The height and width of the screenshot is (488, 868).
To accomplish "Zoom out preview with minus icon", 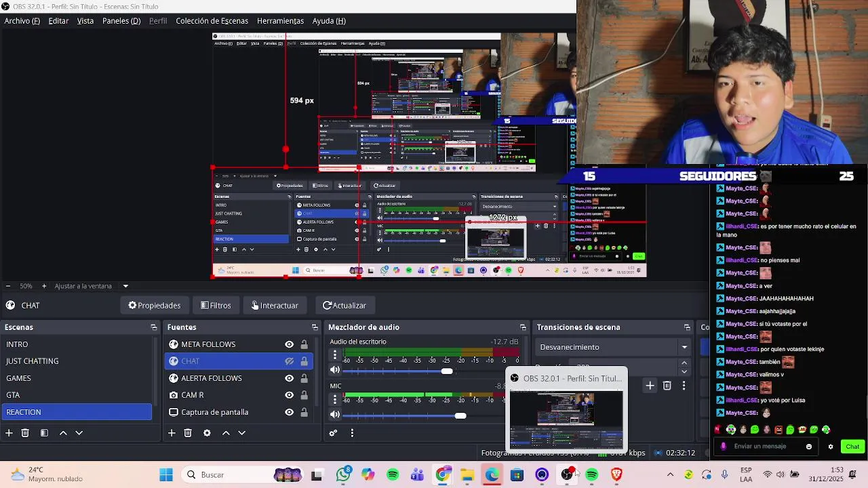I will click(7, 286).
